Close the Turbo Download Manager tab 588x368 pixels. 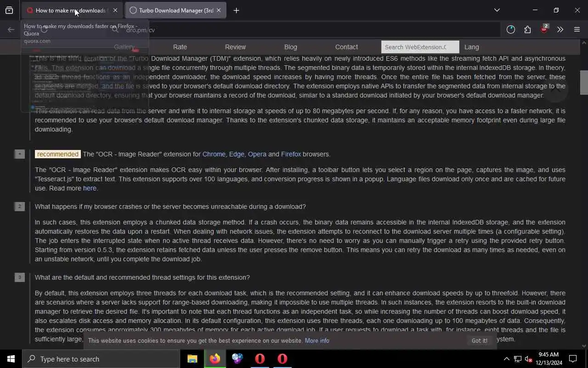click(x=219, y=10)
